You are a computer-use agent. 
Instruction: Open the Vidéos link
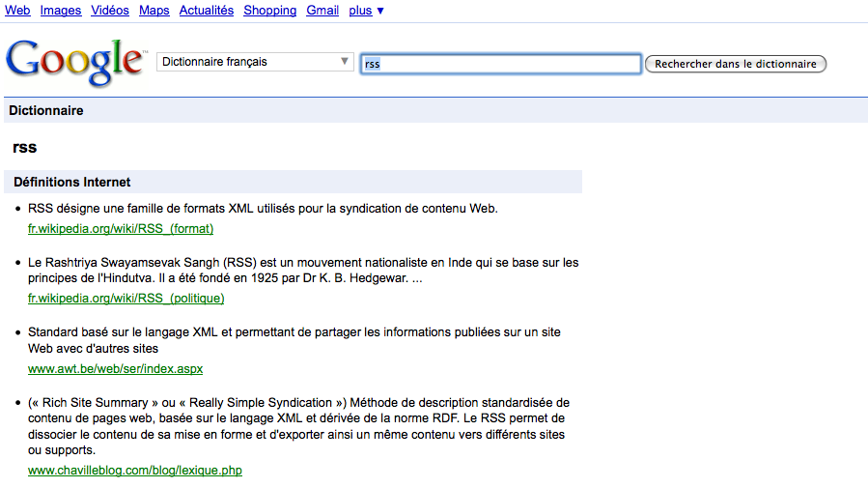click(110, 11)
